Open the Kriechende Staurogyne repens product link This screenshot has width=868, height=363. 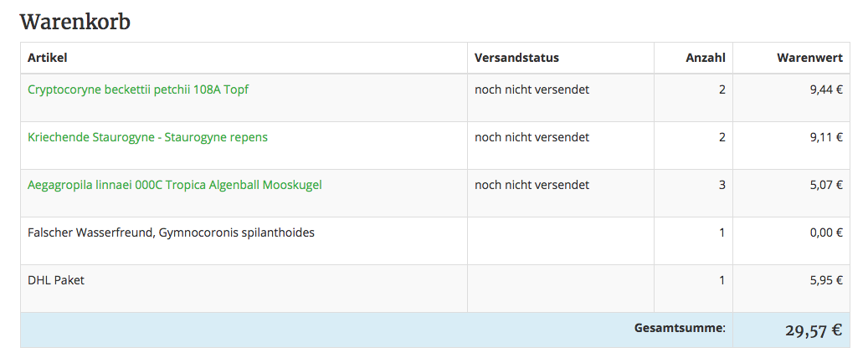point(147,137)
